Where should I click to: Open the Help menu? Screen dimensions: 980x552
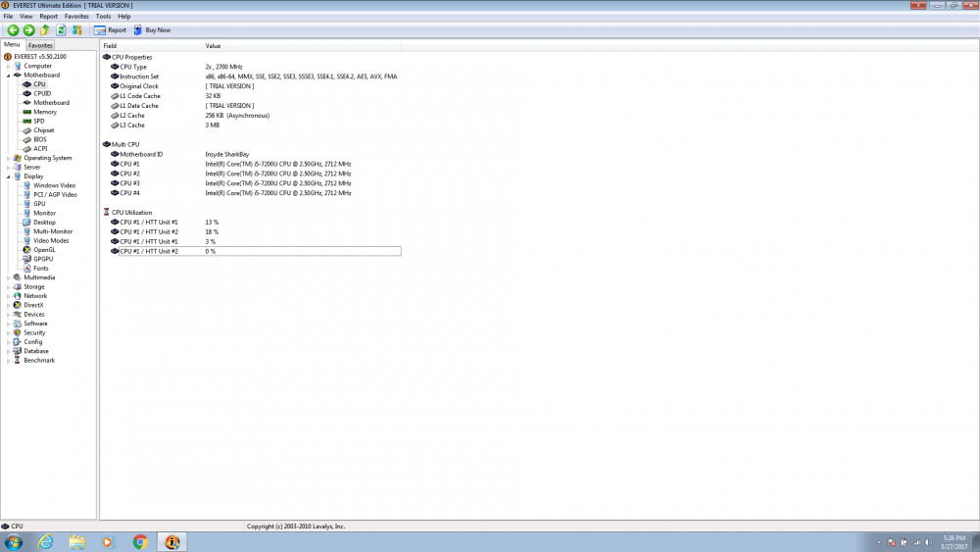pos(124,17)
